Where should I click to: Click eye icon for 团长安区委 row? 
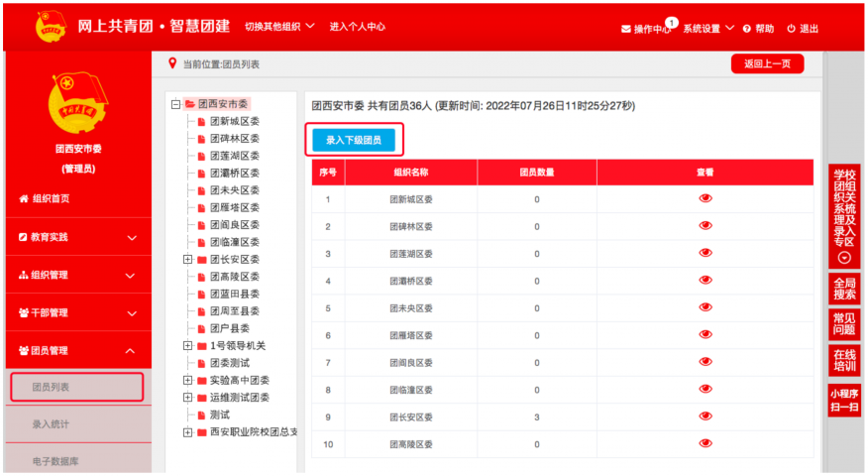coord(705,417)
